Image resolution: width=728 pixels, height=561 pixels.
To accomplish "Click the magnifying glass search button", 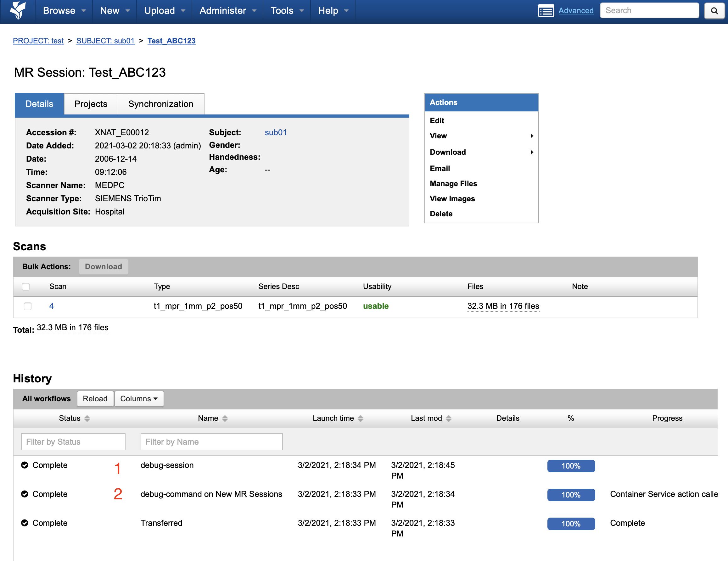I will (x=714, y=11).
